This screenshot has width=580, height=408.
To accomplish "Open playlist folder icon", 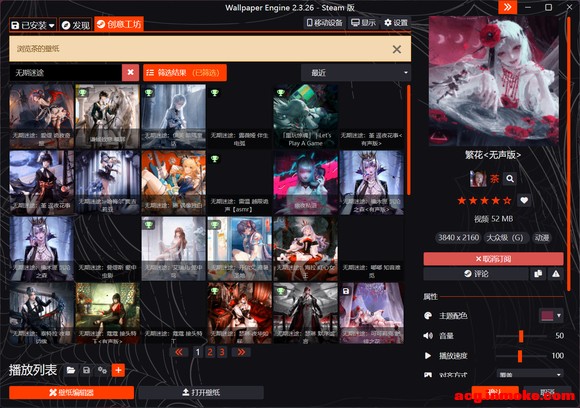I will click(71, 370).
